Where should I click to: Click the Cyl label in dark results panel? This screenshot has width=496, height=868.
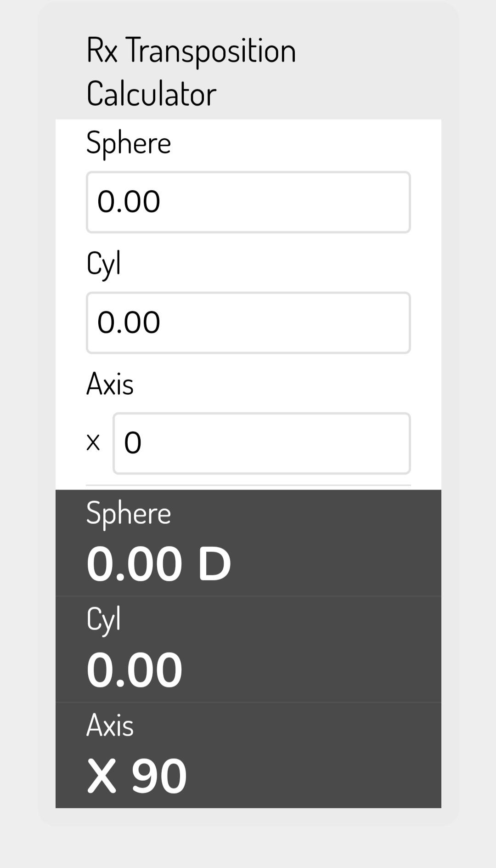click(x=104, y=619)
